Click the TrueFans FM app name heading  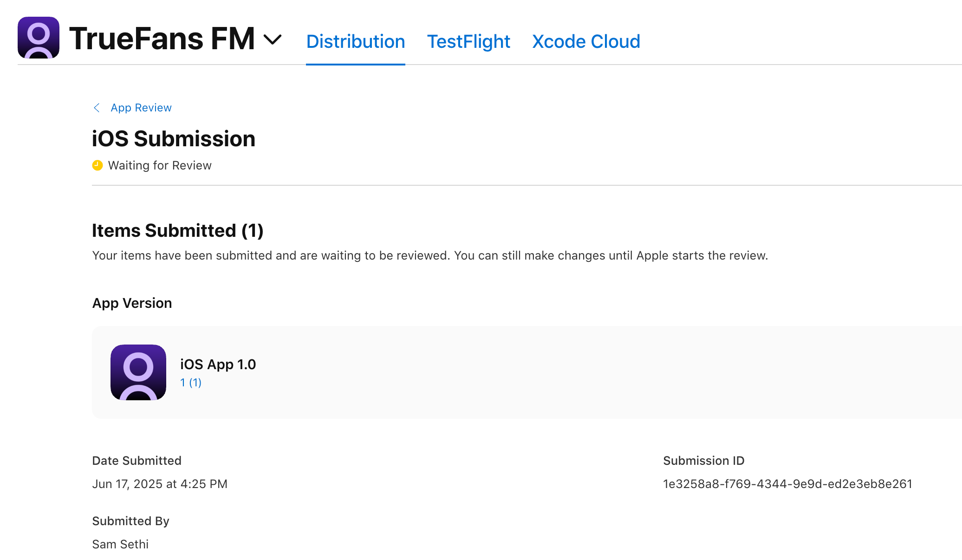click(x=162, y=38)
